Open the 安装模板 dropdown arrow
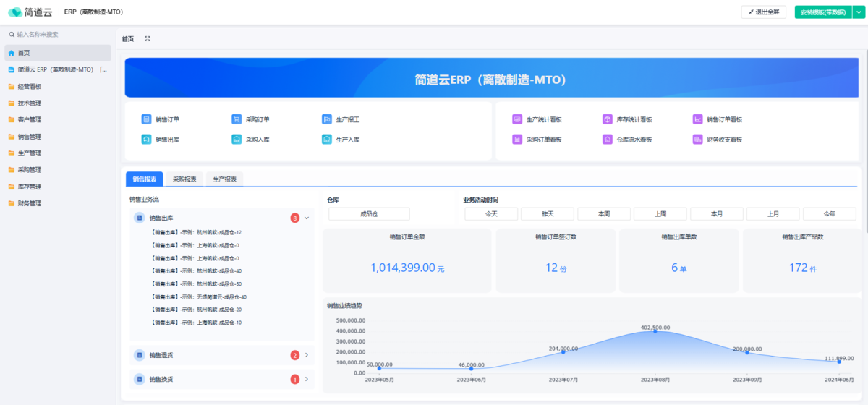The image size is (868, 405). [x=859, y=12]
